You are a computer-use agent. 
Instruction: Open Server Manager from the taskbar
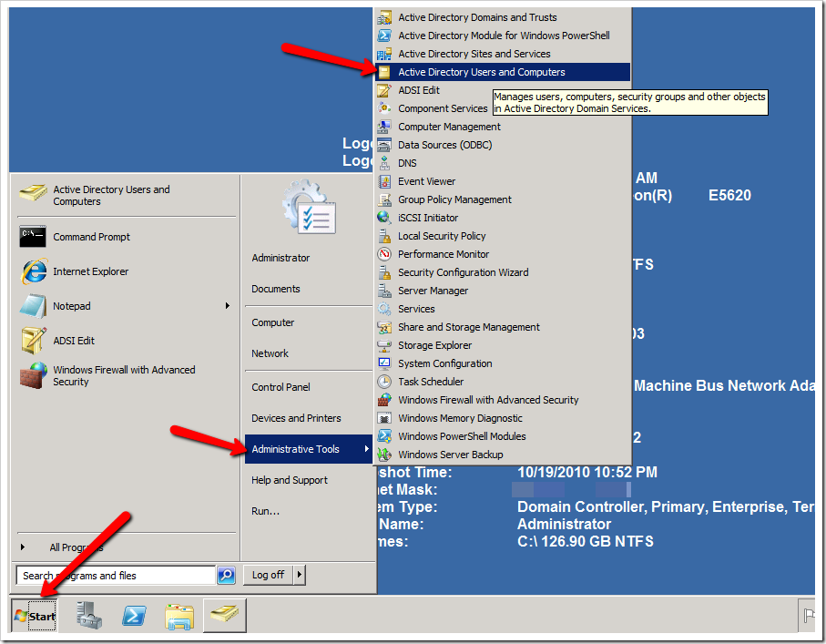pyautogui.click(x=89, y=615)
